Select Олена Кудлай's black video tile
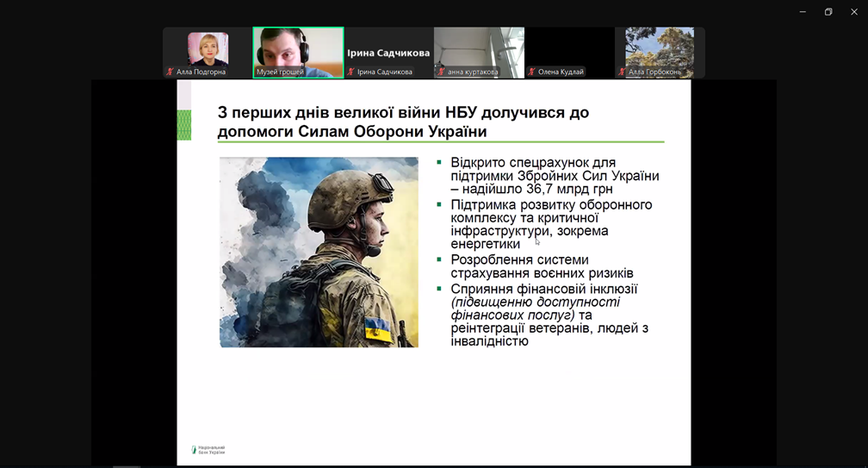This screenshot has width=868, height=468. [569, 47]
